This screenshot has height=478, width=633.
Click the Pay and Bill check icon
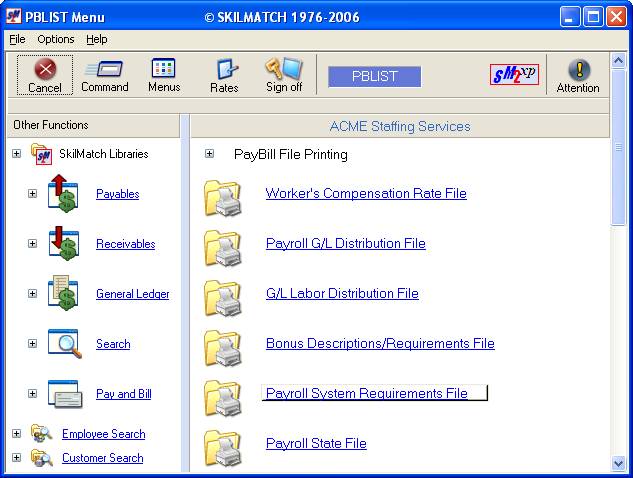point(65,394)
